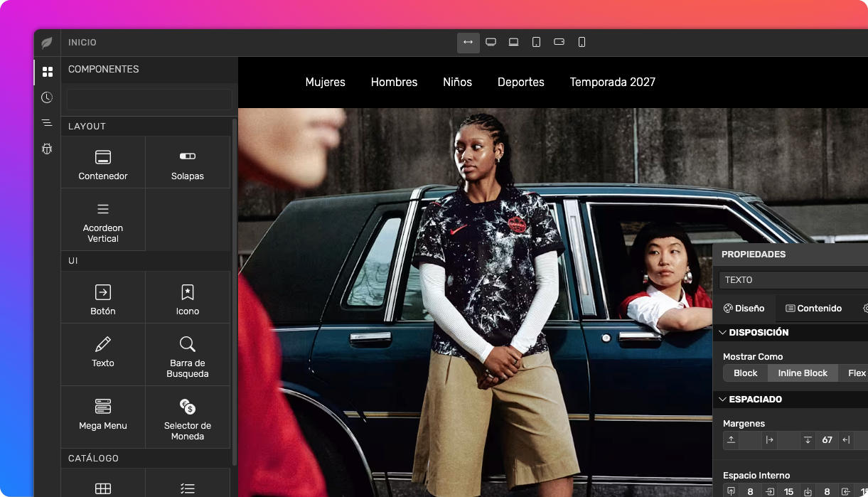
Task: Click the INICIO page title
Action: pyautogui.click(x=82, y=43)
